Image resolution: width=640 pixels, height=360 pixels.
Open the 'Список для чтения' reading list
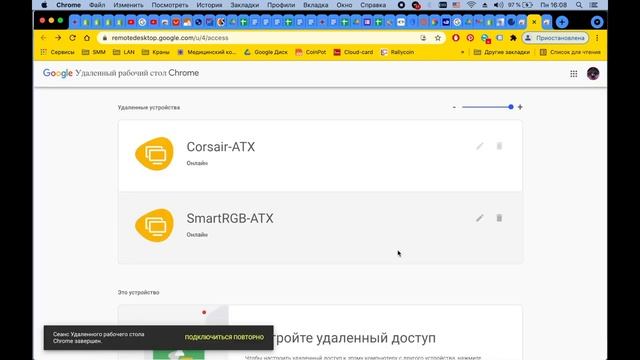[570, 52]
